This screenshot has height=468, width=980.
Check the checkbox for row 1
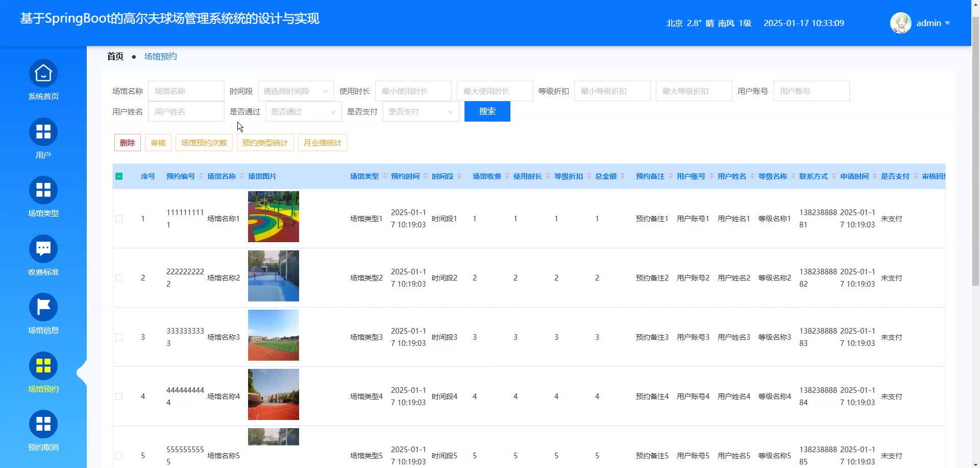119,219
